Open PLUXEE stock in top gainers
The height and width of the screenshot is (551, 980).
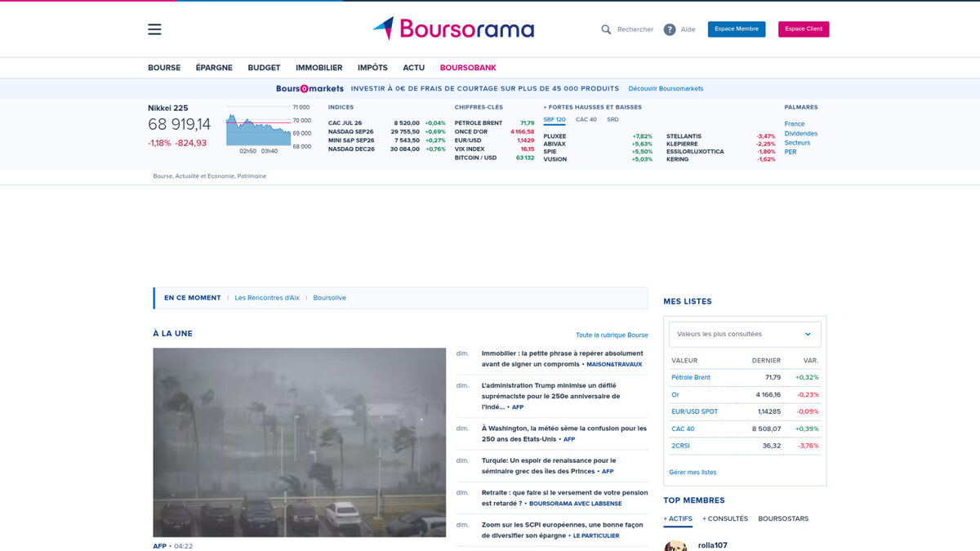point(555,136)
